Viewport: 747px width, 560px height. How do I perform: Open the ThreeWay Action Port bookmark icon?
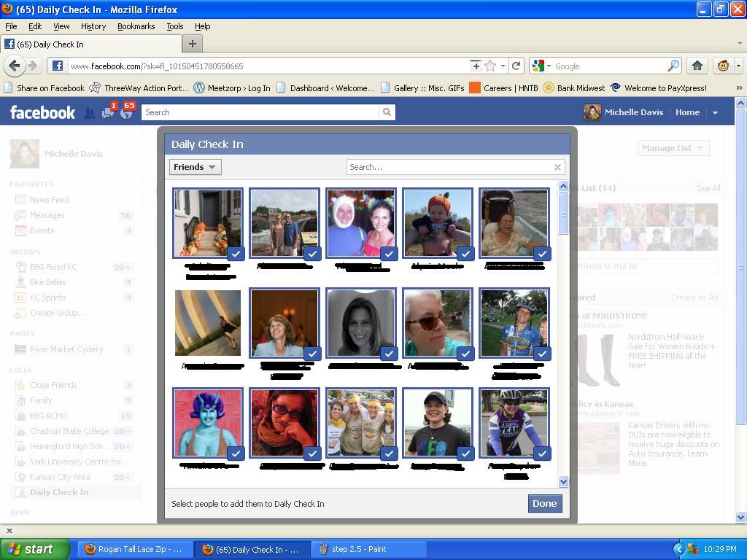[96, 87]
